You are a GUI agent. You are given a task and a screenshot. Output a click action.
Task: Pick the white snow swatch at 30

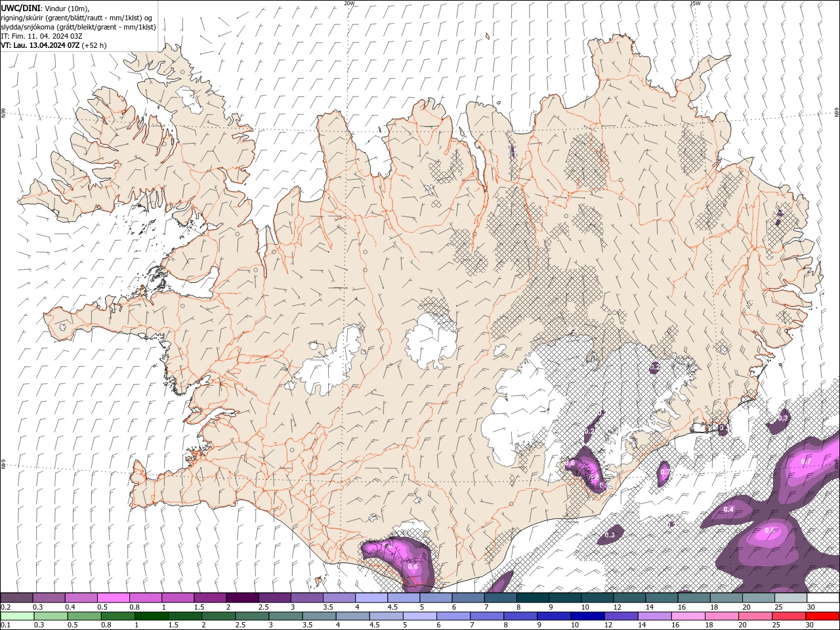[822, 598]
